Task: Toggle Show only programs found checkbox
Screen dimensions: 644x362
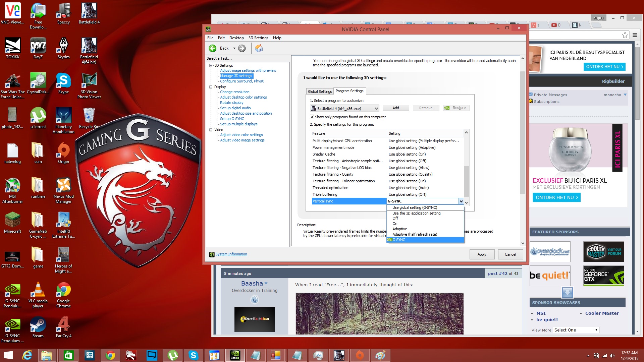Action: click(x=312, y=117)
